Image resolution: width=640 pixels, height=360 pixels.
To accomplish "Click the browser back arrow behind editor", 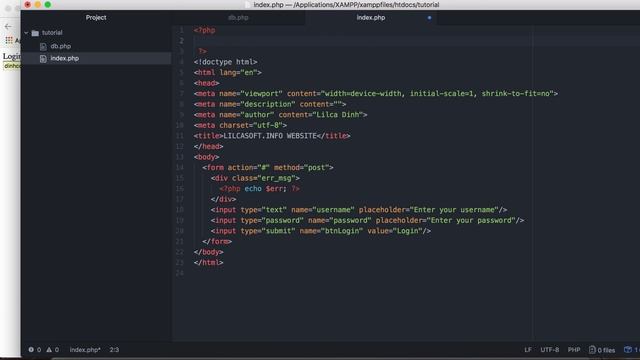I will (x=8, y=27).
